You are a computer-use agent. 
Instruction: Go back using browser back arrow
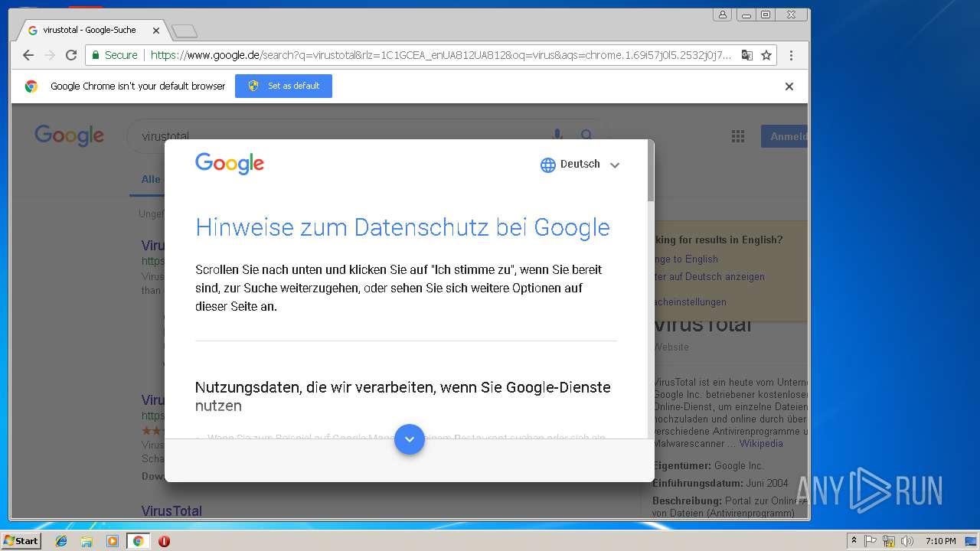coord(28,55)
